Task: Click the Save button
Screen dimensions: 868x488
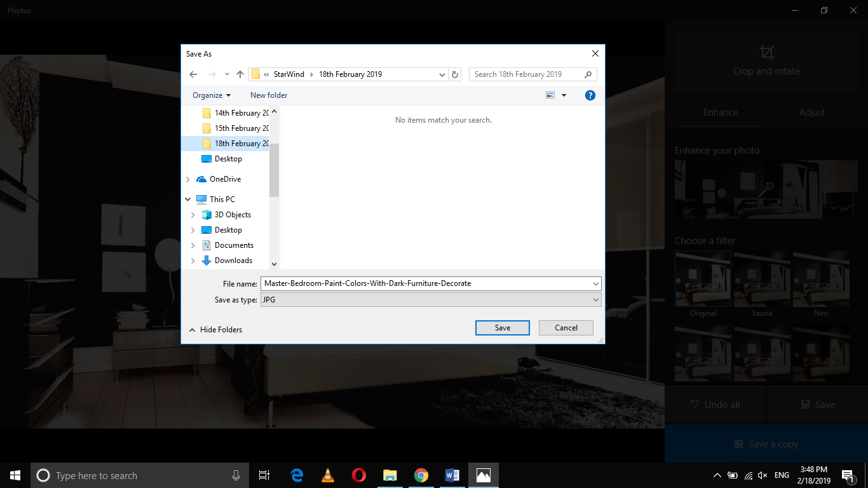Action: click(x=502, y=327)
